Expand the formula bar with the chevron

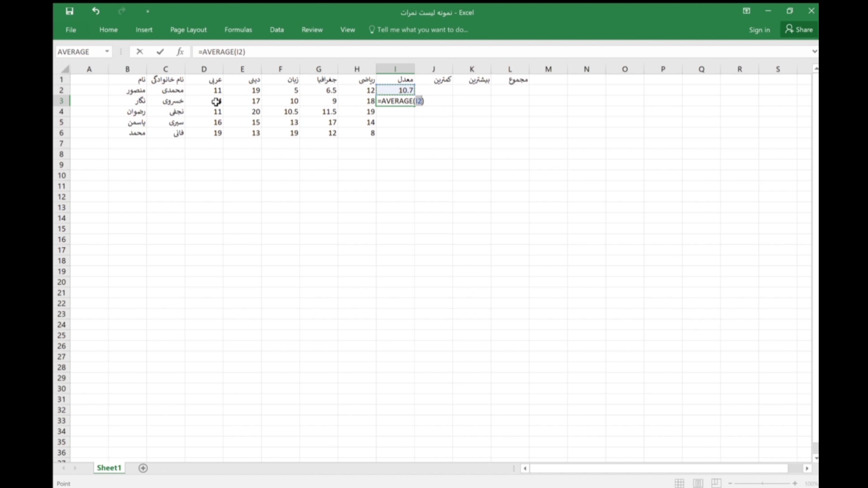click(x=814, y=52)
